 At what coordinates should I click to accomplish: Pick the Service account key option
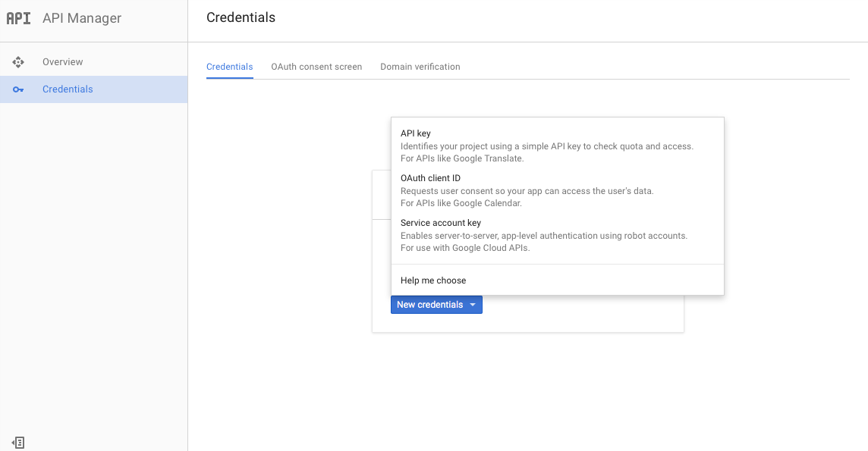coord(441,223)
